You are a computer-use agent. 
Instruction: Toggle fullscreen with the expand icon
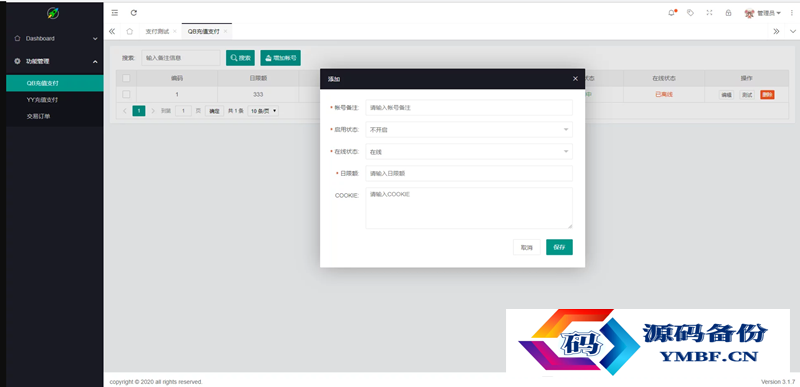coord(709,13)
